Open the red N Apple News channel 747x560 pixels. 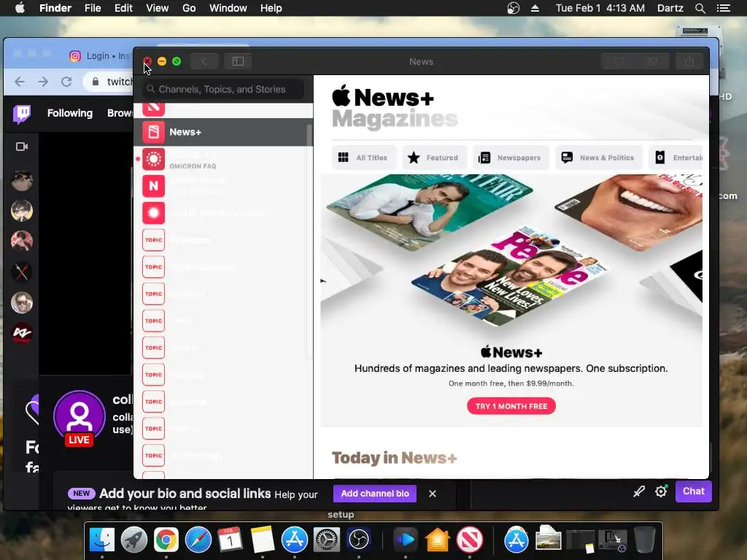(x=153, y=186)
